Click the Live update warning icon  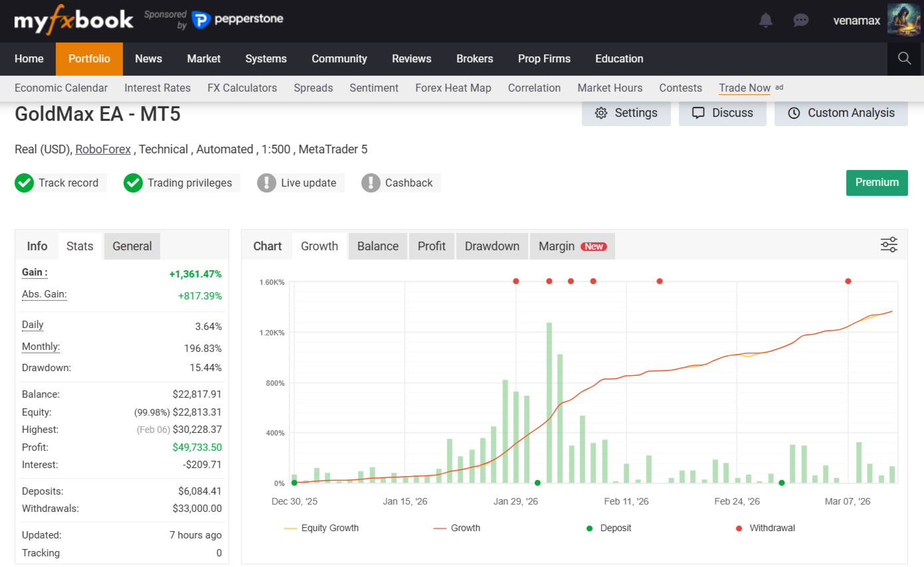pos(266,183)
